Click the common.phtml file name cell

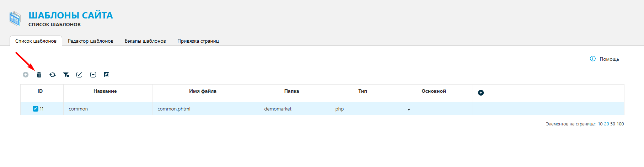(174, 109)
